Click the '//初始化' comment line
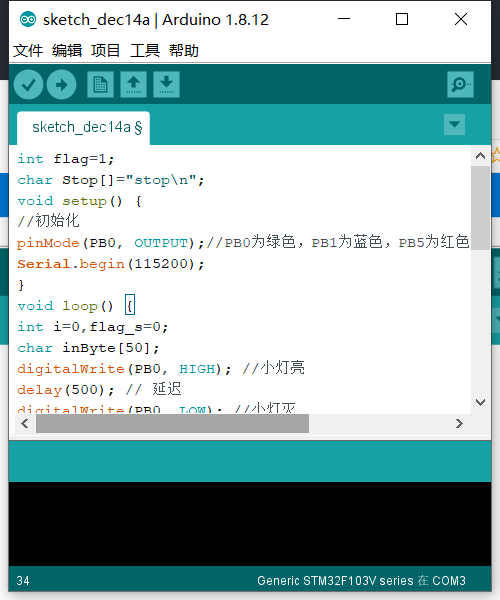Screen dimensions: 500x600 (x=48, y=221)
